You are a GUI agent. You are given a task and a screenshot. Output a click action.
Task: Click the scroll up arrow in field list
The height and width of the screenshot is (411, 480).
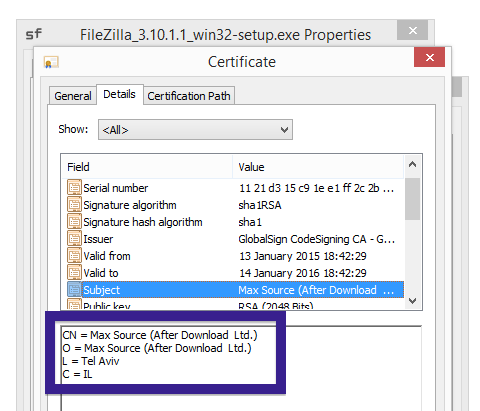(413, 164)
